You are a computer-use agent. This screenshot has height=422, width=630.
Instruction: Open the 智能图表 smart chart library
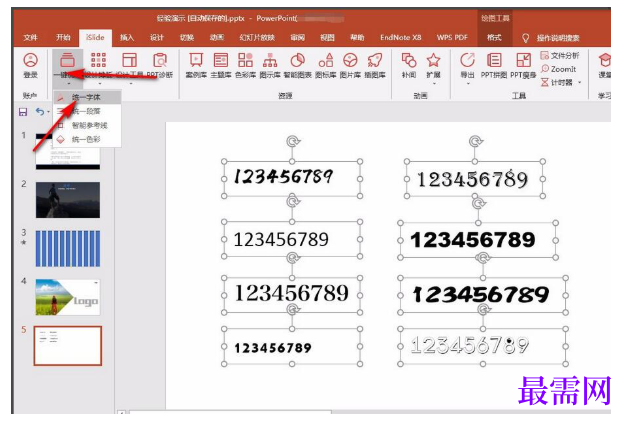[x=297, y=65]
